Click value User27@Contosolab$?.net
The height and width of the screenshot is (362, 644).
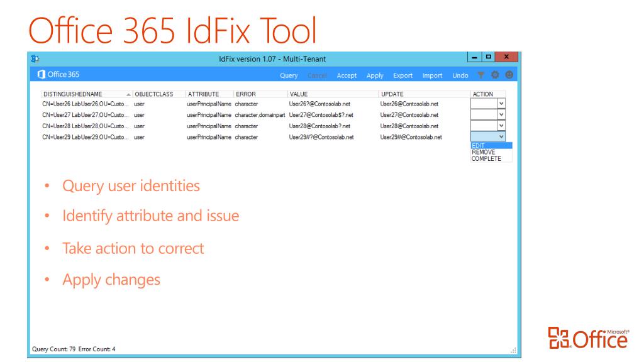[x=321, y=115]
